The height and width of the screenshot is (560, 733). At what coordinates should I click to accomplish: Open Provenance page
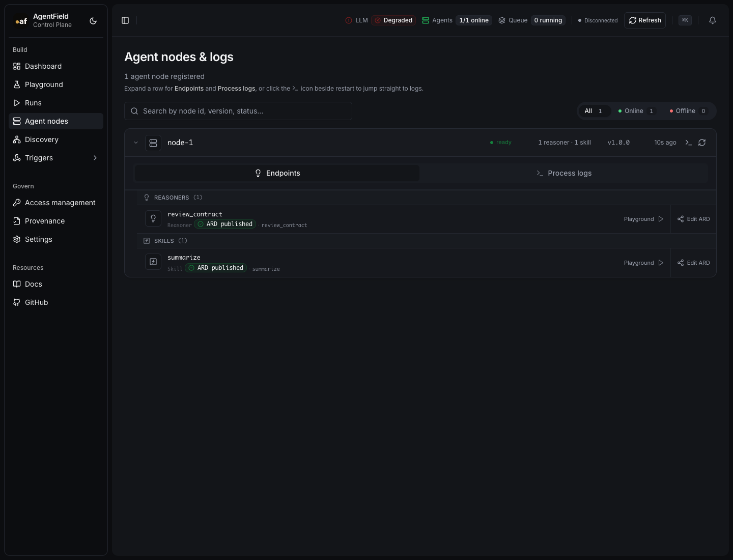coord(56,221)
